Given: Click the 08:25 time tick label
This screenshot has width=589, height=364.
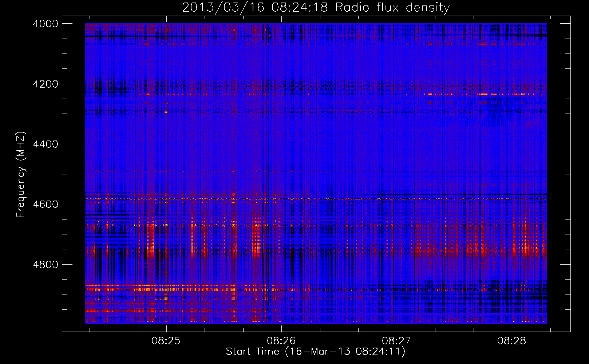Looking at the screenshot, I should click(166, 341).
